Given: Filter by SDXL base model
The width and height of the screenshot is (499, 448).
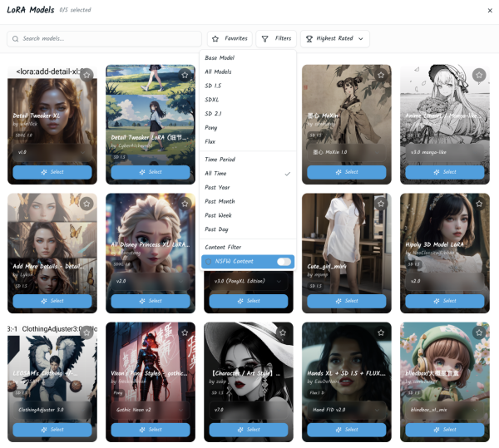Looking at the screenshot, I should point(248,100).
